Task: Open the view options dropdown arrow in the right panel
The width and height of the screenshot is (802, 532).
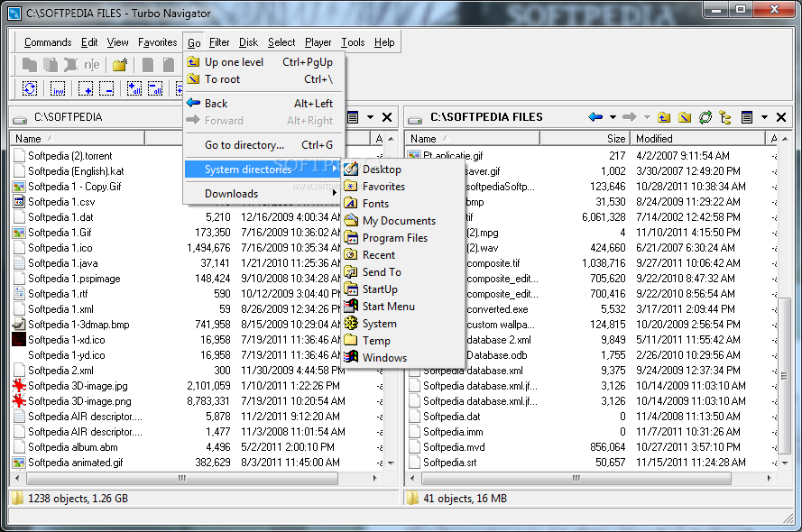Action: point(764,117)
